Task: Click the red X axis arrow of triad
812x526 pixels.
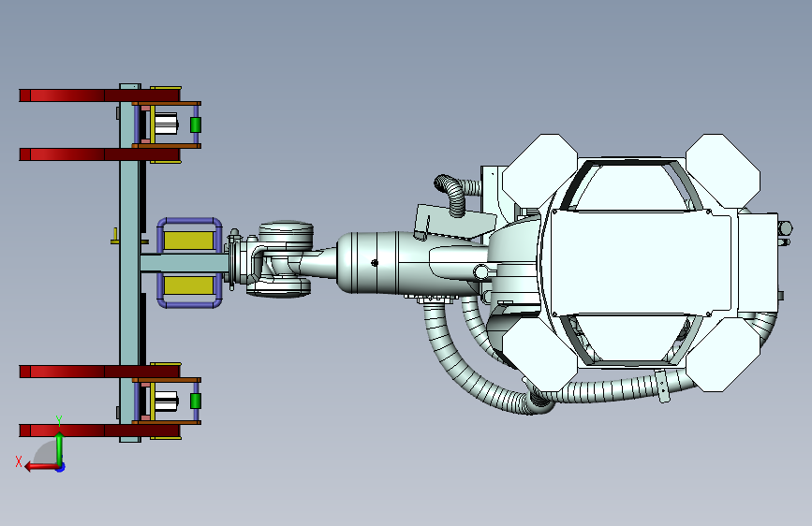Action: [40, 467]
